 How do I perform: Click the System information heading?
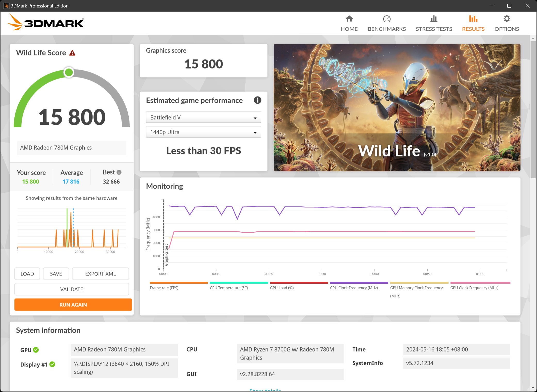(48, 330)
